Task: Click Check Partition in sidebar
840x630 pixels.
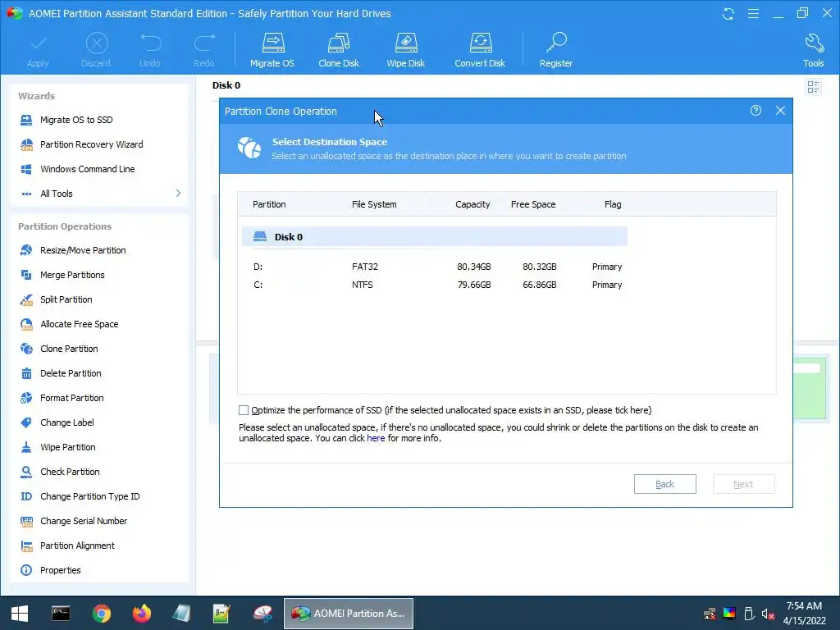Action: coord(70,472)
